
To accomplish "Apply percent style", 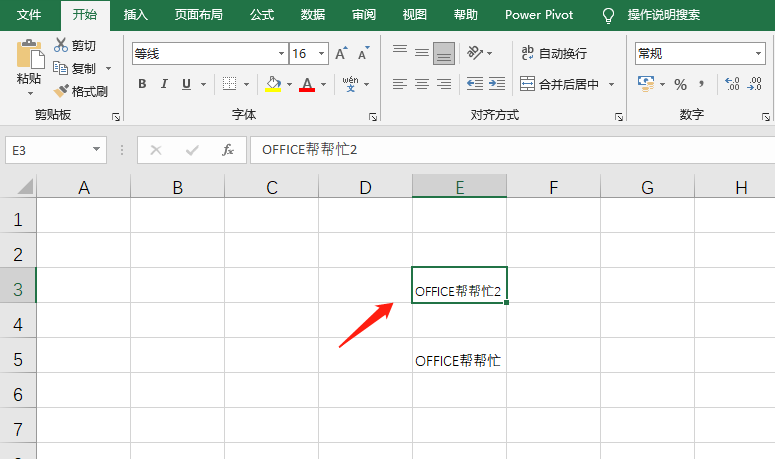I will click(681, 84).
